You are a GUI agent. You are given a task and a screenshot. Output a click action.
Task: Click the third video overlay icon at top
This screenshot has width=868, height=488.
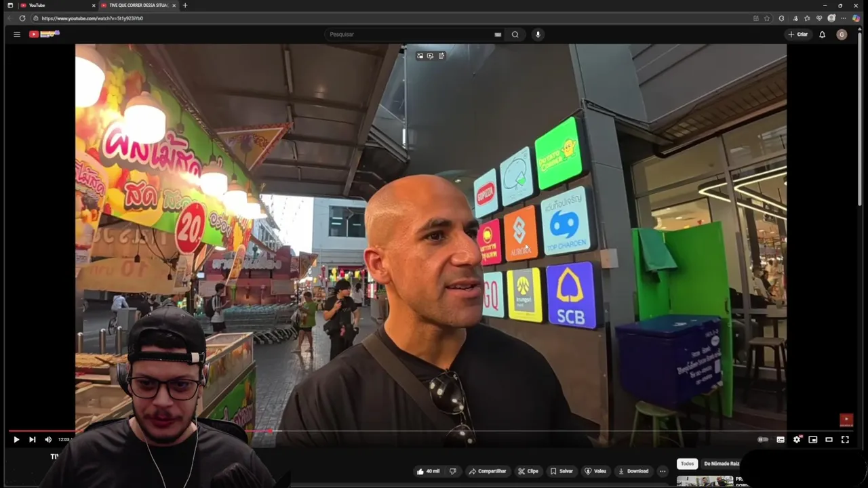(441, 56)
